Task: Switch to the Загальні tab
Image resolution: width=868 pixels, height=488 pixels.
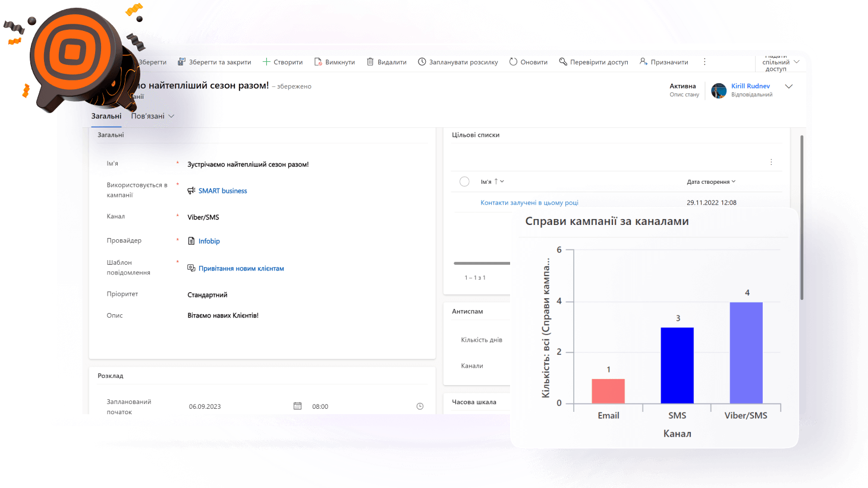Action: [x=106, y=116]
